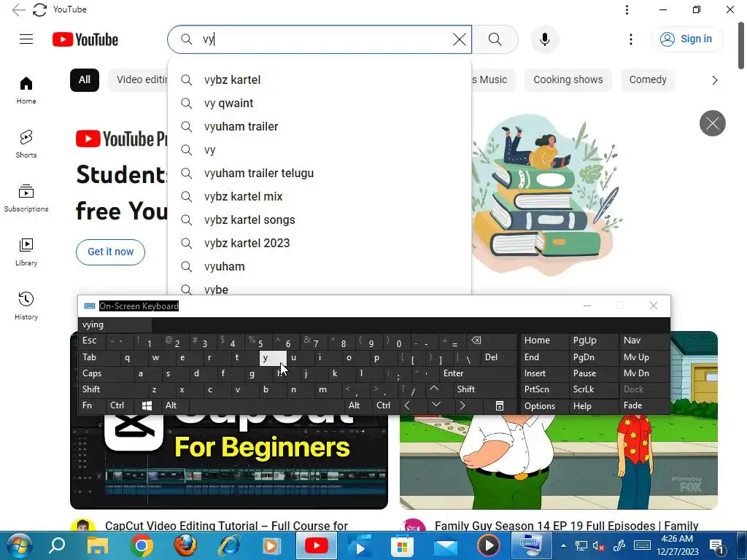Toggle ScrLk key on On-Screen Keyboard

(593, 389)
